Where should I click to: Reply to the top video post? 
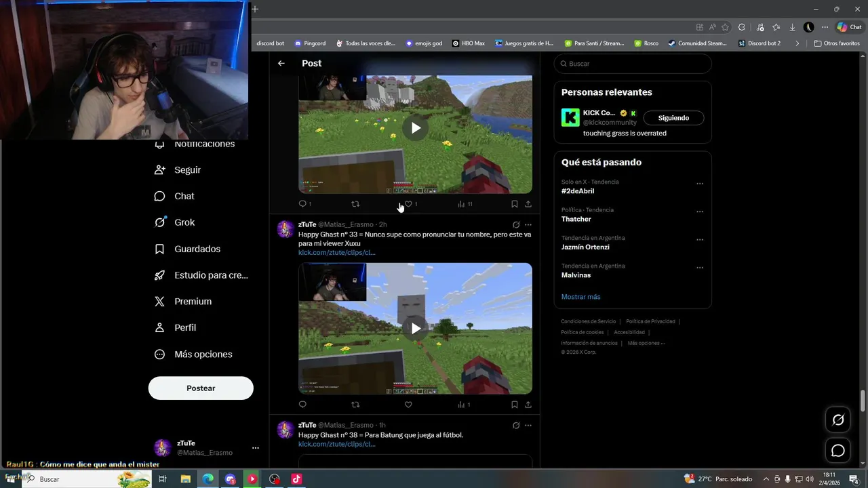click(304, 204)
